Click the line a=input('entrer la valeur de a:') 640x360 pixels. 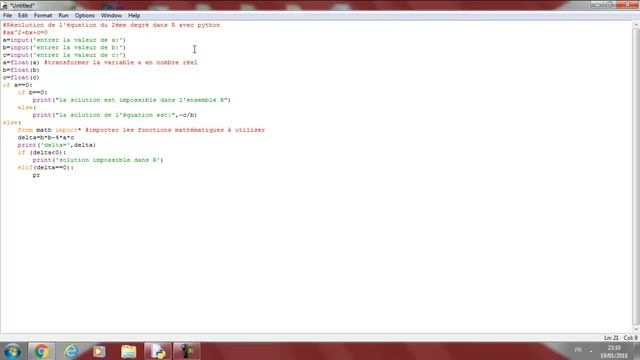pyautogui.click(x=64, y=40)
